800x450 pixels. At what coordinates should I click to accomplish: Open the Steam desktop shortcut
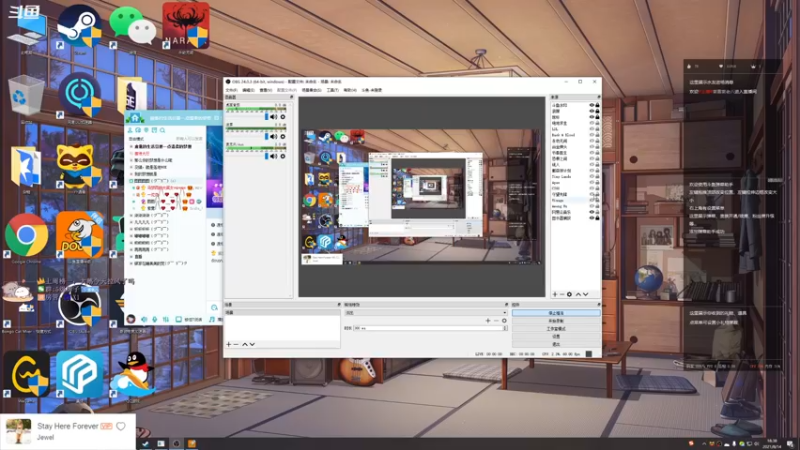coord(79,26)
